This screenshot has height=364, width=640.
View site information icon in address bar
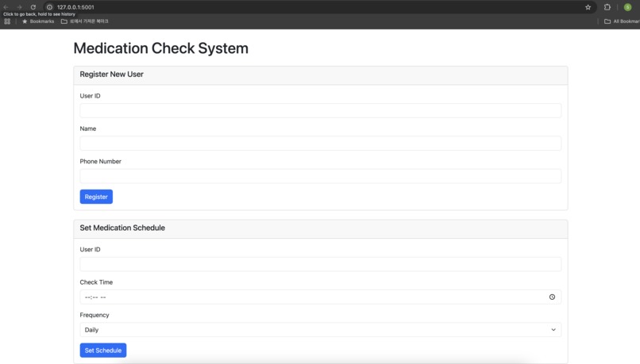[x=49, y=7]
